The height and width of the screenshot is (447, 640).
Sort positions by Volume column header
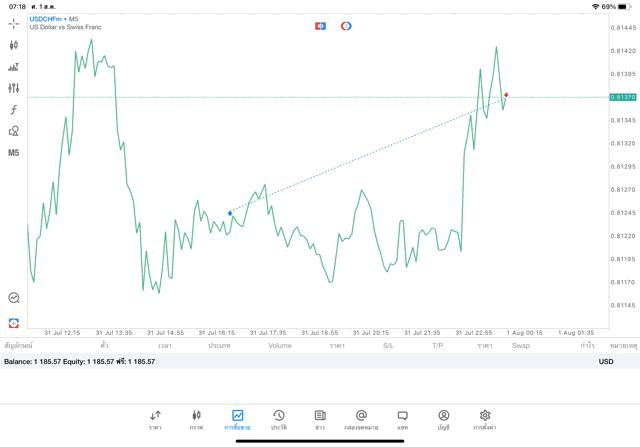coord(280,345)
